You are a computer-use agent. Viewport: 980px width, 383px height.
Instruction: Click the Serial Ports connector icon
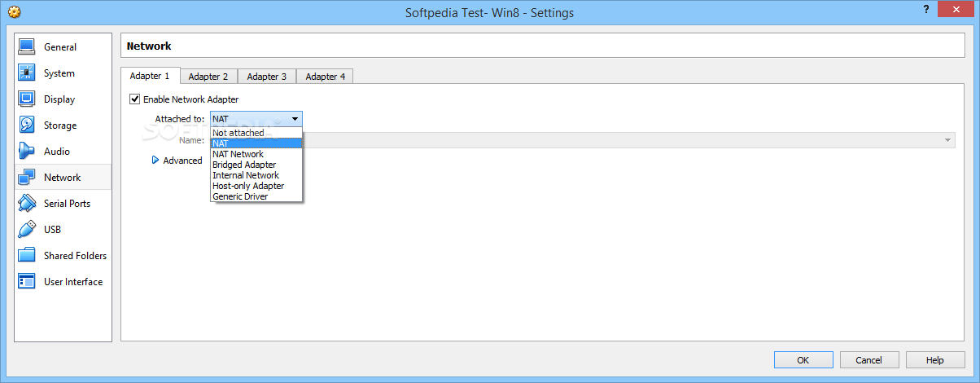coord(27,203)
